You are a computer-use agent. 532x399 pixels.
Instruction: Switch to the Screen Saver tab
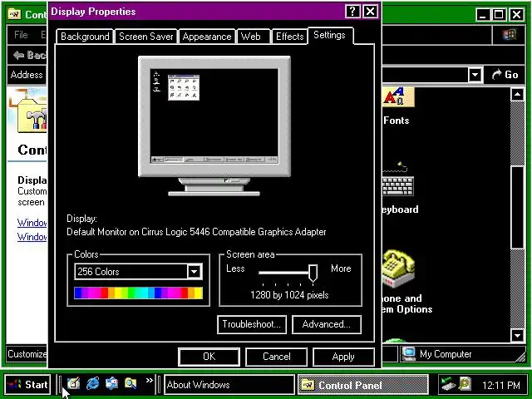[146, 37]
